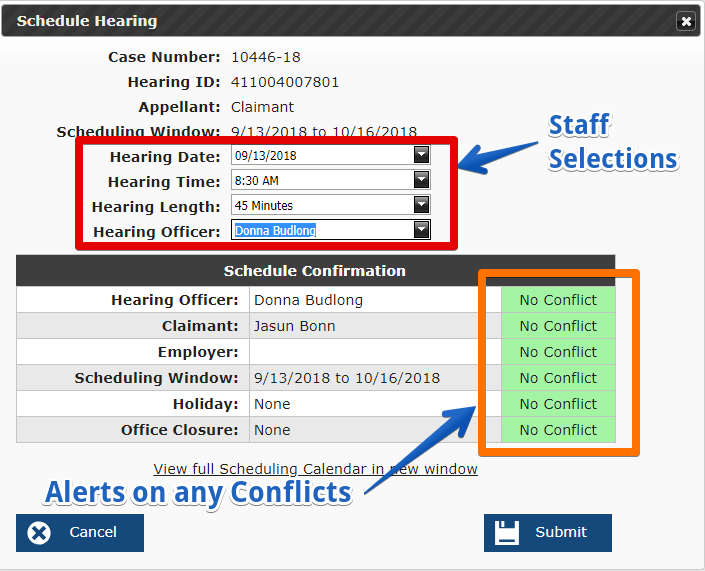Click the Office Closure value None
The image size is (705, 571).
(272, 430)
